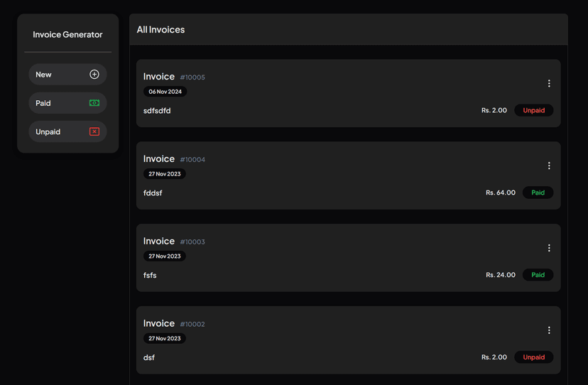Select the 27 Nov 2023 chip on #10003
588x385 pixels.
coord(164,256)
